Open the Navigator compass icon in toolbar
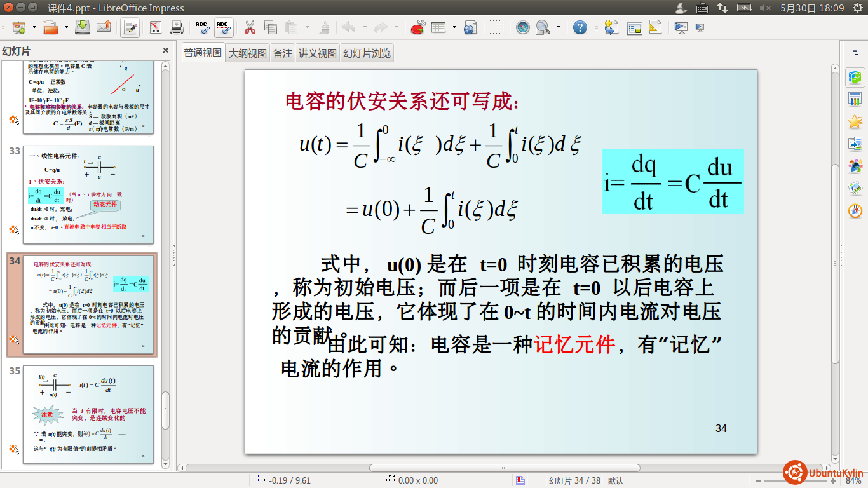This screenshot has height=488, width=868. [x=522, y=28]
